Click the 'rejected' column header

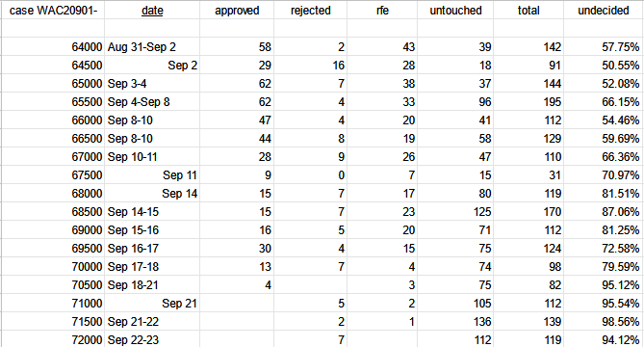pos(311,11)
